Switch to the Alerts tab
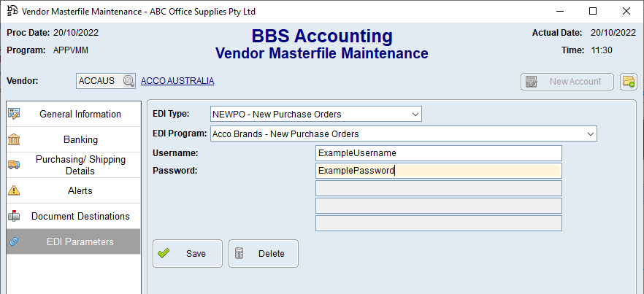644x294 pixels. [x=80, y=190]
